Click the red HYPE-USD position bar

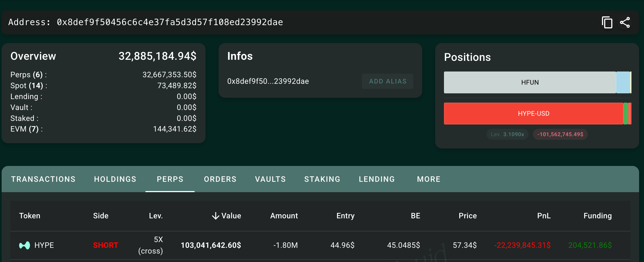(x=534, y=114)
